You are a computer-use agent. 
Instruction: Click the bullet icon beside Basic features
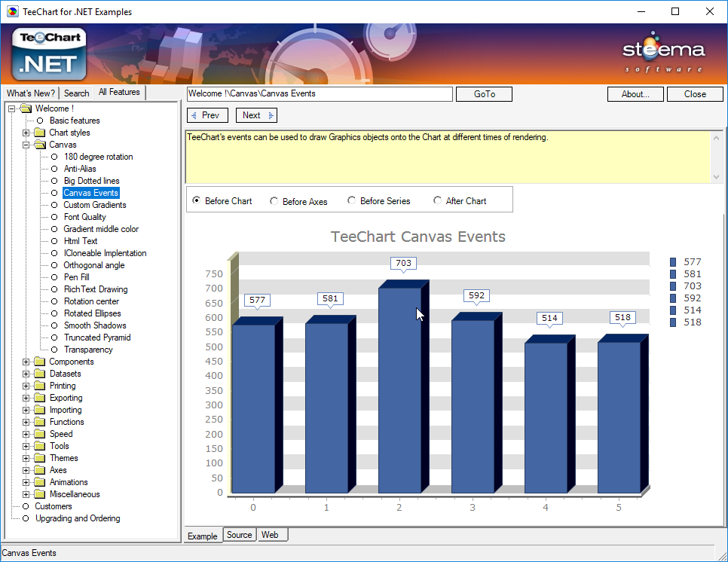(40, 121)
